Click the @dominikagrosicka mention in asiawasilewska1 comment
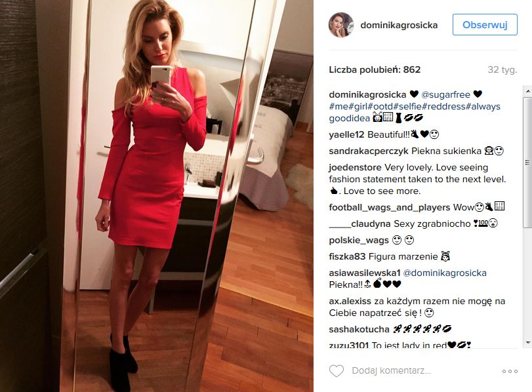Screen dimensions: 532x392 click(x=445, y=273)
